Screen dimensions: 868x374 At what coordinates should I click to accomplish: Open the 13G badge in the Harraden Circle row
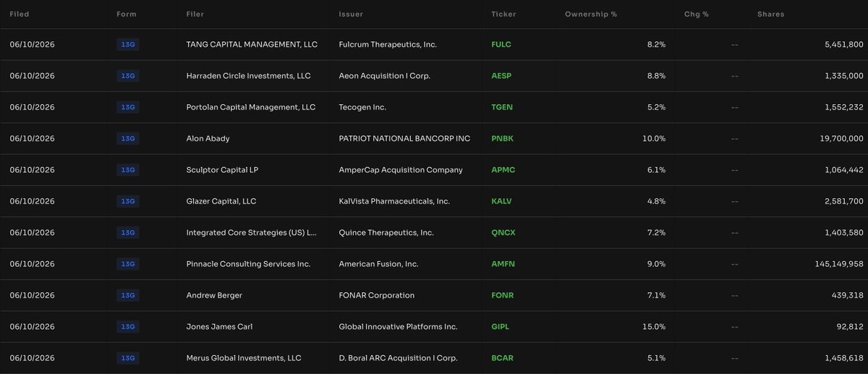pyautogui.click(x=127, y=76)
